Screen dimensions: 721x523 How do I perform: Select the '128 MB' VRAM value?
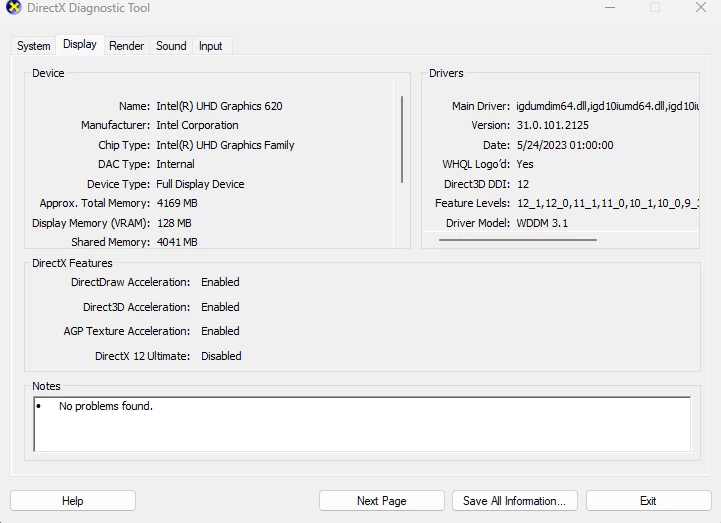(x=174, y=223)
